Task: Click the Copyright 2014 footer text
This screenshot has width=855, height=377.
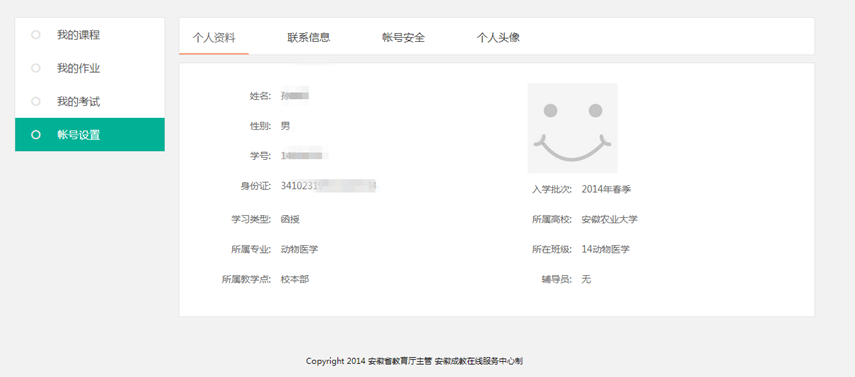Action: tap(414, 361)
